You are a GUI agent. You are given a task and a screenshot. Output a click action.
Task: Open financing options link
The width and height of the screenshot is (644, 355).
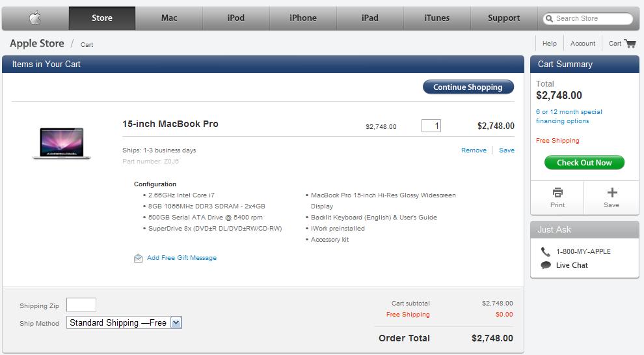[569, 117]
